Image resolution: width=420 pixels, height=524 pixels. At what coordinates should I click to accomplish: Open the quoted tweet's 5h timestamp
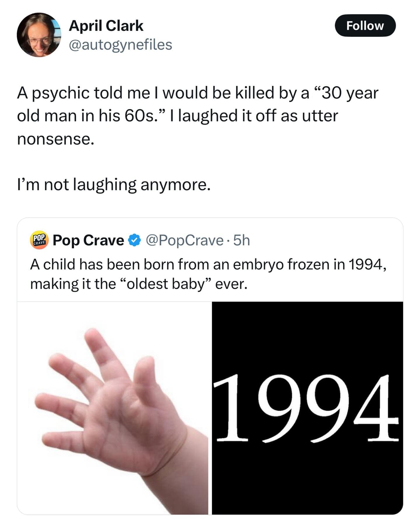(x=242, y=241)
